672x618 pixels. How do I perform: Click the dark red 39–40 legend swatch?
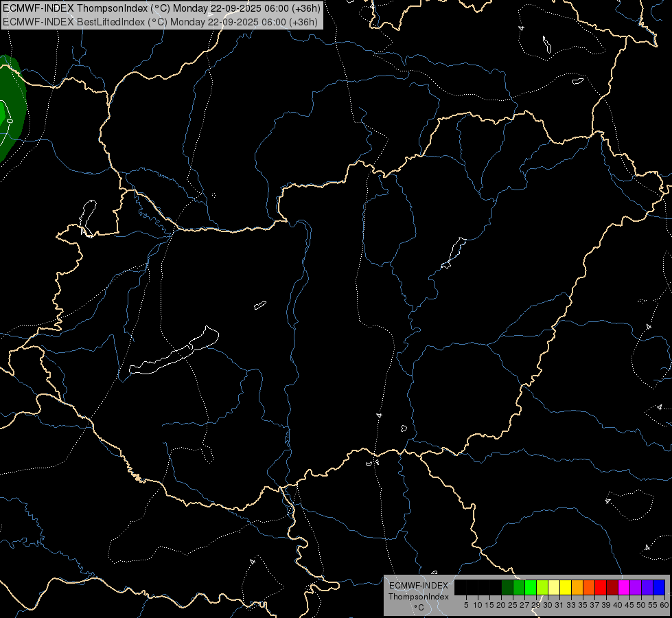coord(612,588)
